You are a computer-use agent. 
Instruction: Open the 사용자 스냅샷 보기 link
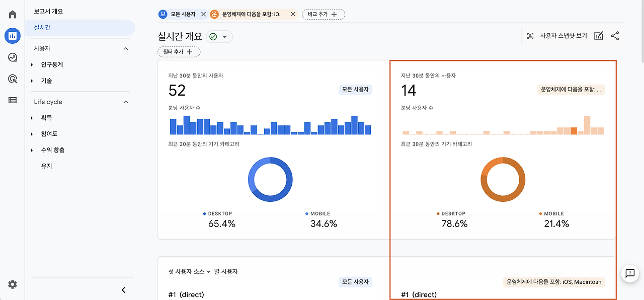click(557, 36)
